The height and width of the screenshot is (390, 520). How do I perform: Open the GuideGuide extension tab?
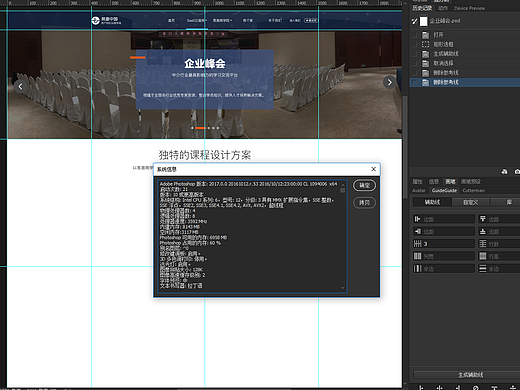pyautogui.click(x=444, y=191)
